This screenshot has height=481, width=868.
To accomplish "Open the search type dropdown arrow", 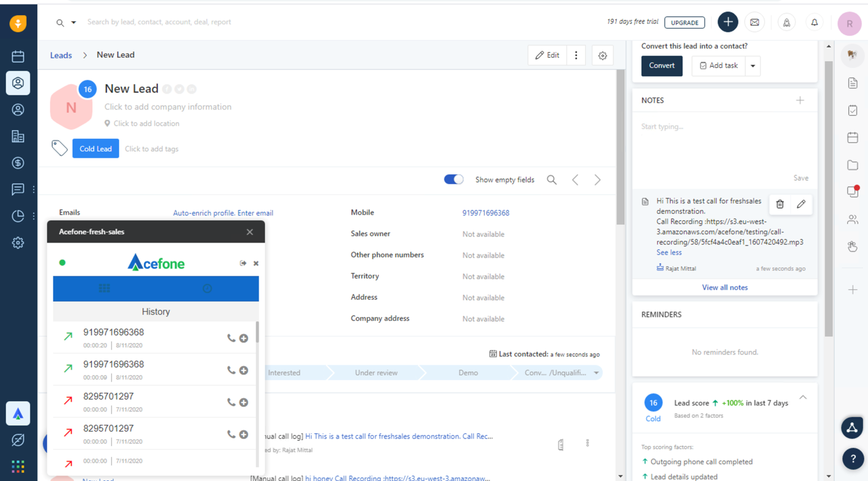I will pyautogui.click(x=74, y=23).
